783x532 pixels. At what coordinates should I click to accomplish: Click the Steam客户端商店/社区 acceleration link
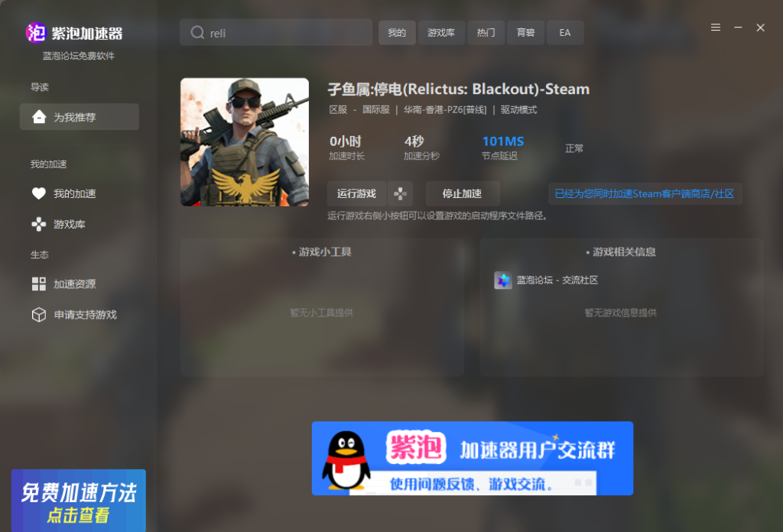[645, 193]
